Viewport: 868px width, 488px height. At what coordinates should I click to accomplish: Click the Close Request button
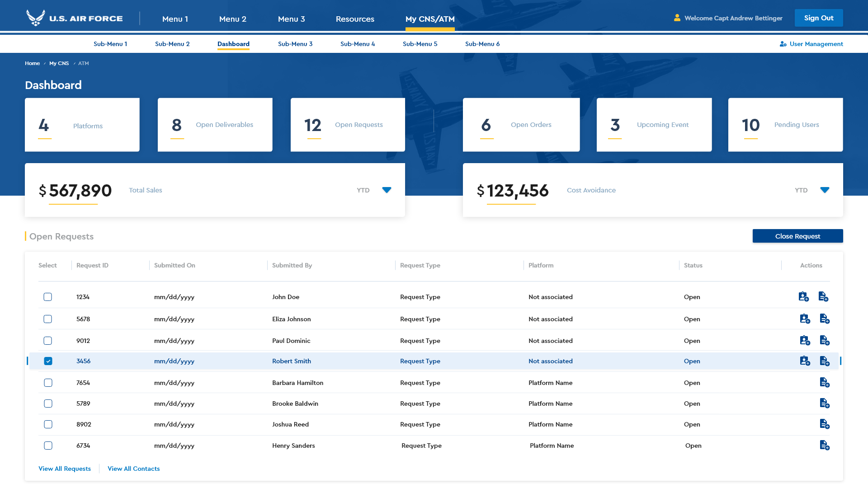tap(797, 236)
